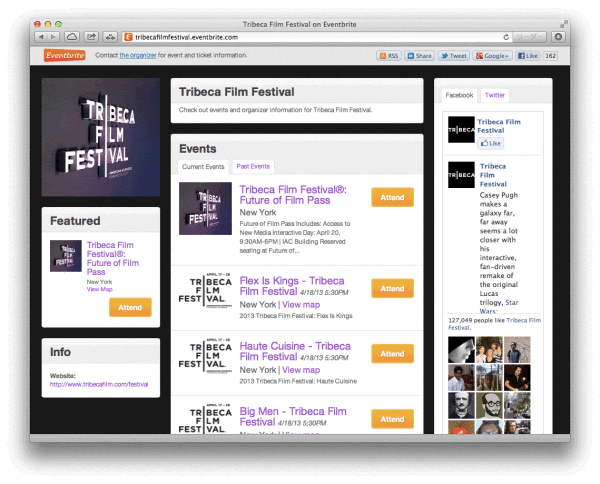Go back using the browser back arrow
The height and width of the screenshot is (484, 600).
(x=41, y=37)
